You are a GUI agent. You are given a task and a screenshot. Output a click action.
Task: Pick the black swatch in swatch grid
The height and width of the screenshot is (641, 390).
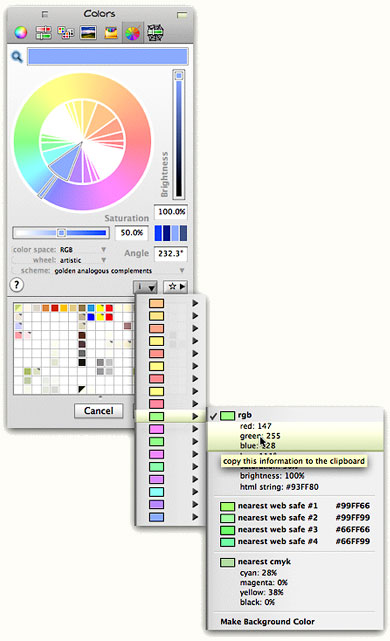pyautogui.click(x=82, y=362)
